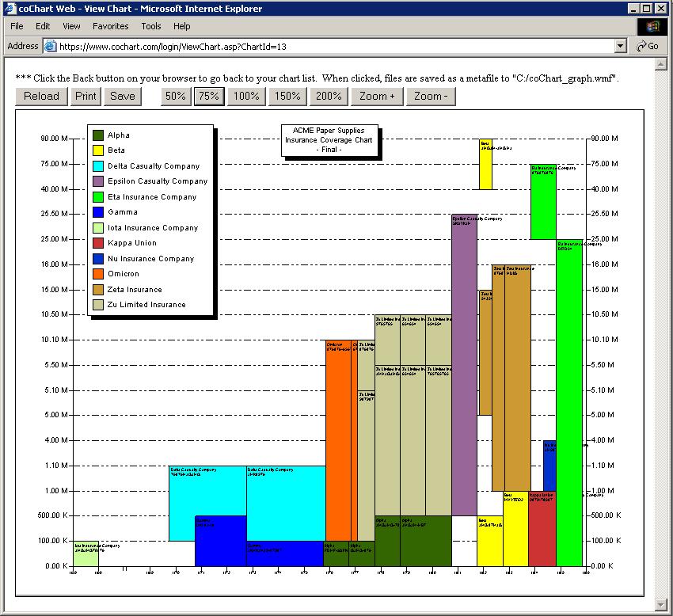673x616 pixels.
Task: Save the chart with Save button
Action: click(x=123, y=96)
